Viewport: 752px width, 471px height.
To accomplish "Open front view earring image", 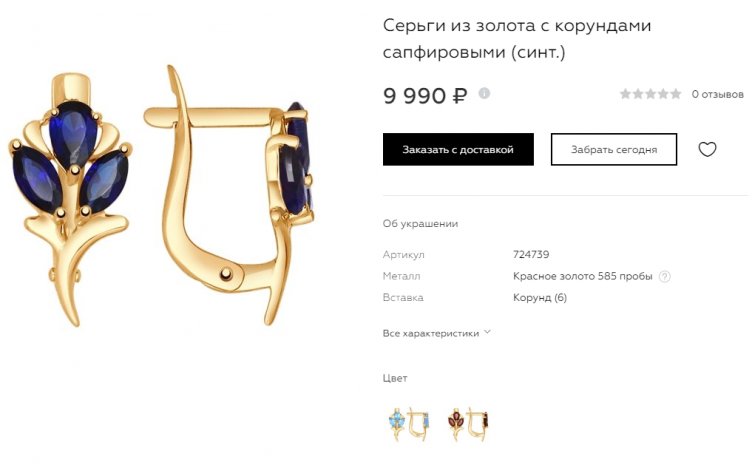I will (x=70, y=199).
